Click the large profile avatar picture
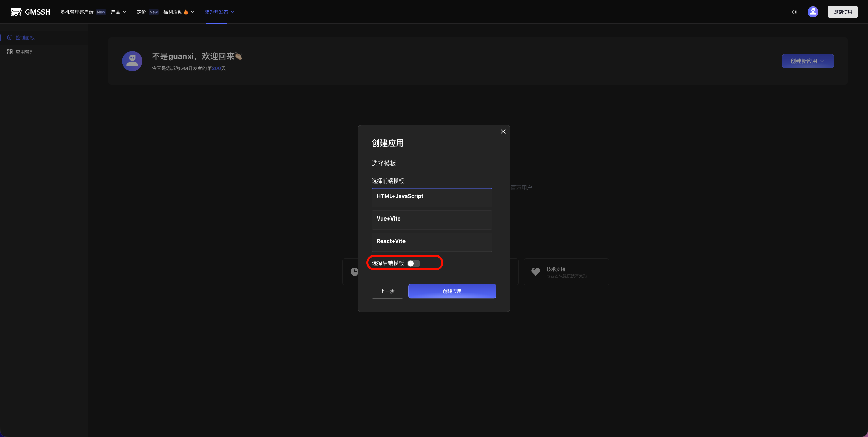Screen dimensions: 868x437 (x=132, y=61)
